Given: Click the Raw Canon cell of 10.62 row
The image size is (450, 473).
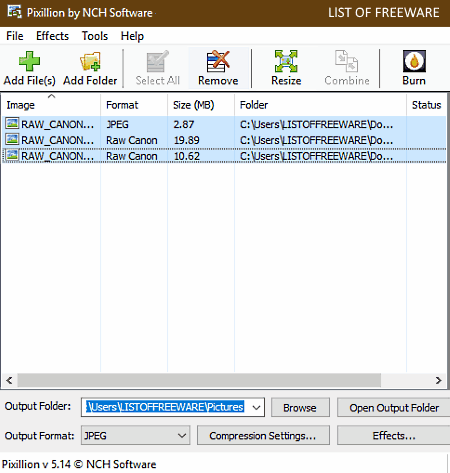Looking at the screenshot, I should (132, 156).
